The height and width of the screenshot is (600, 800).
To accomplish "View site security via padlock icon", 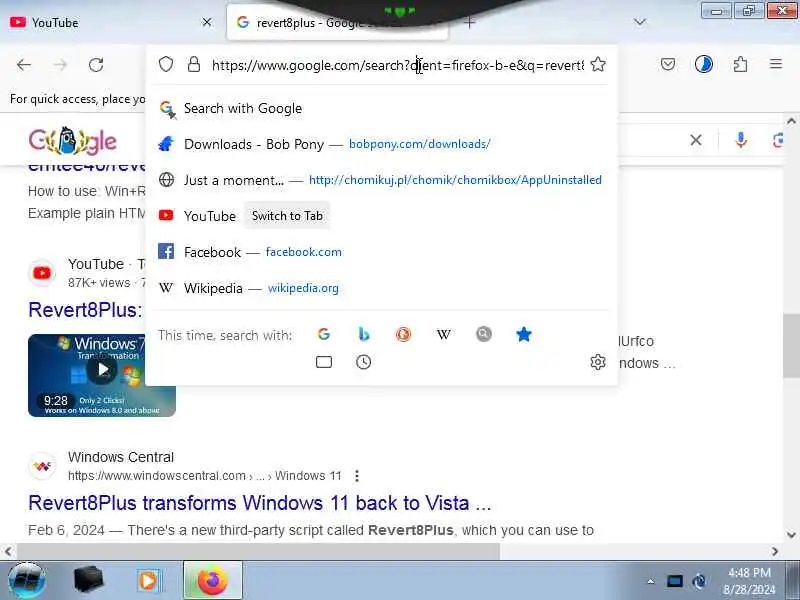I will [194, 64].
